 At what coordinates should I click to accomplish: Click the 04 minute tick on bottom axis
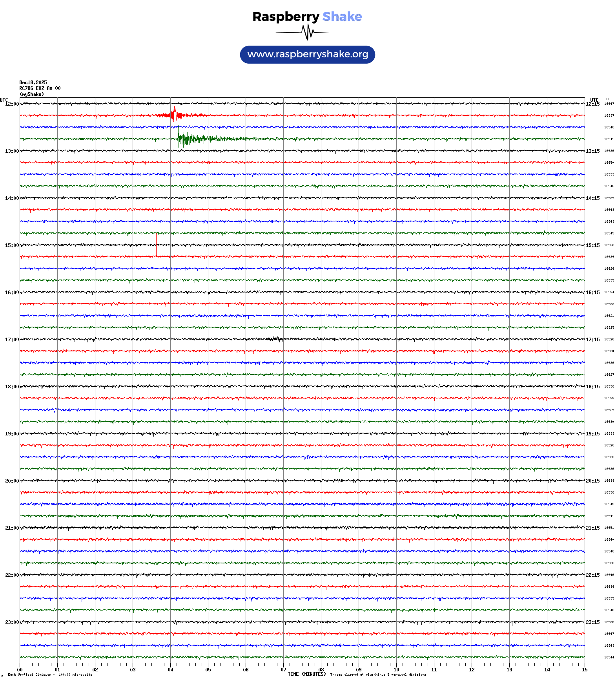tap(170, 670)
